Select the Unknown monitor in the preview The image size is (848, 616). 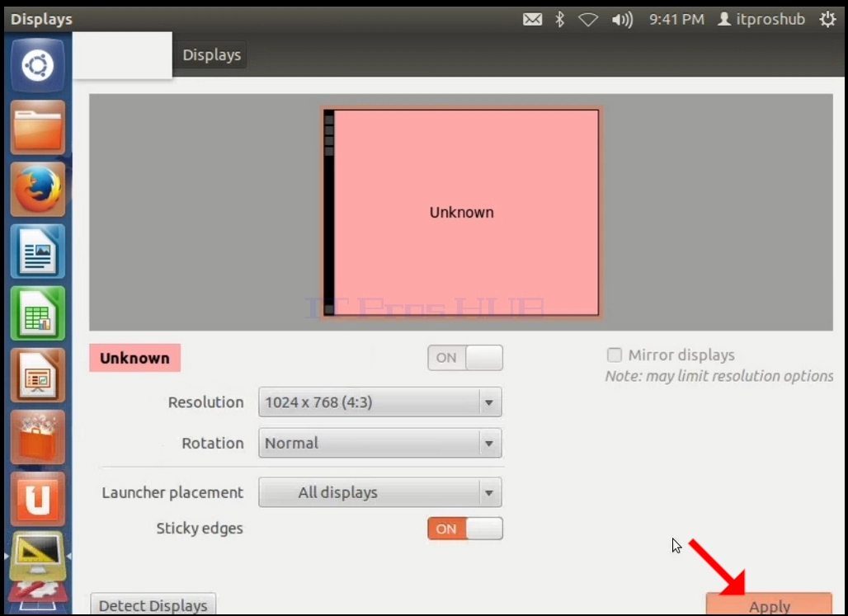pyautogui.click(x=461, y=212)
